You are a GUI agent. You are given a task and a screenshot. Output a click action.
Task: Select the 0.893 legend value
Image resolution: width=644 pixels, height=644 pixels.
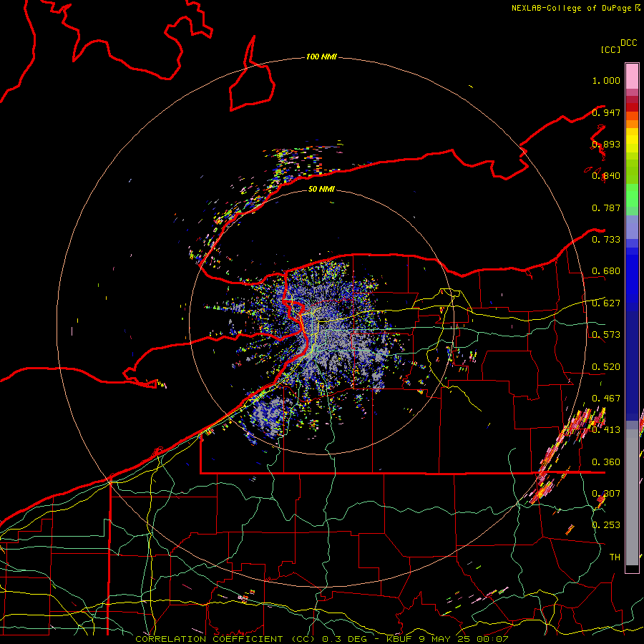click(606, 144)
